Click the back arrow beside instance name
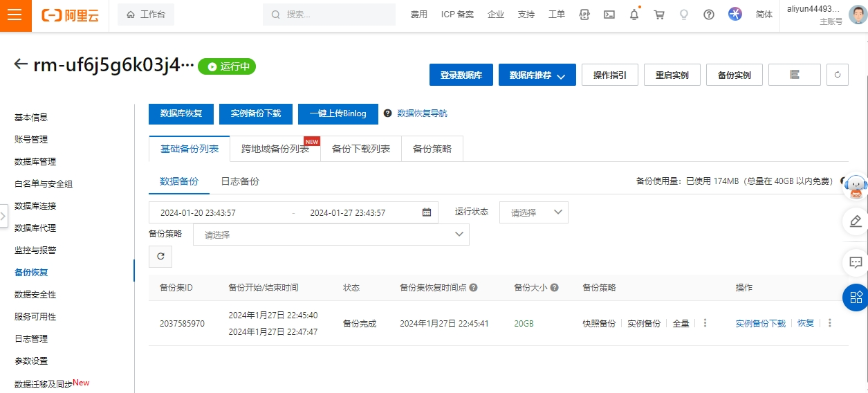The height and width of the screenshot is (393, 868). click(21, 64)
